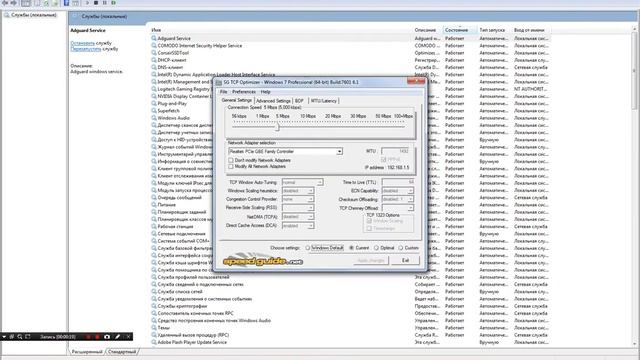Open the TCP Window Auto-Tuning dropdown
Image resolution: width=640 pixels, height=360 pixels.
point(320,182)
